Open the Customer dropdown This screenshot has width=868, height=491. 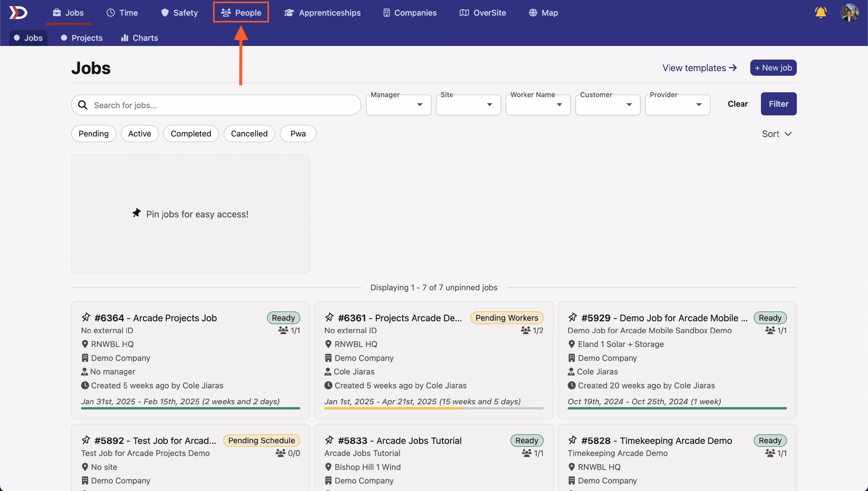click(608, 105)
